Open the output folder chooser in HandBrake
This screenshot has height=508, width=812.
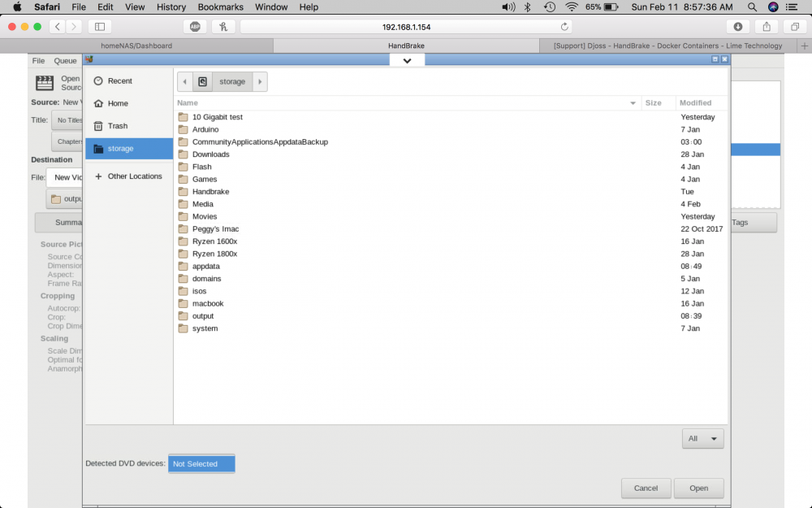tap(65, 199)
